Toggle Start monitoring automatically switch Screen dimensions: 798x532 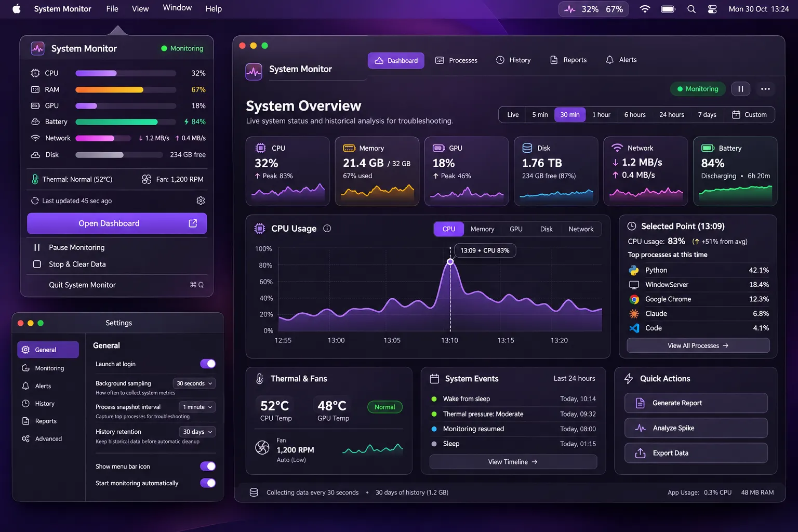point(208,483)
